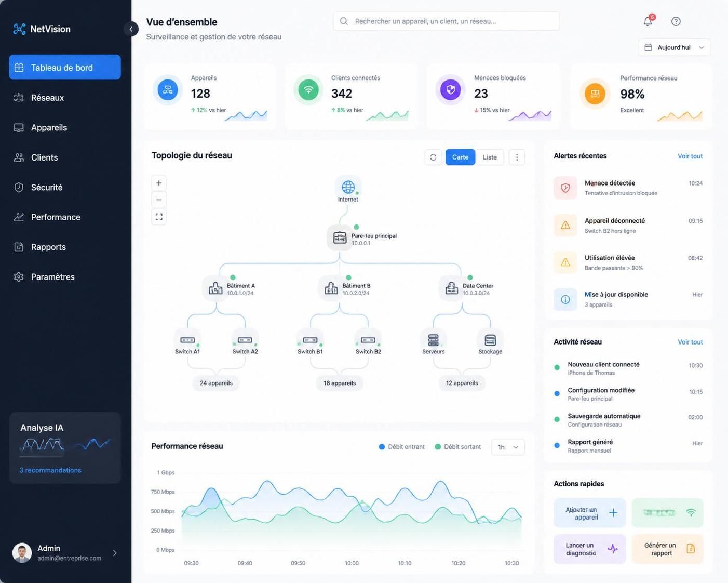The image size is (728, 583).
Task: Go to Réseaux in sidebar
Action: 65,97
